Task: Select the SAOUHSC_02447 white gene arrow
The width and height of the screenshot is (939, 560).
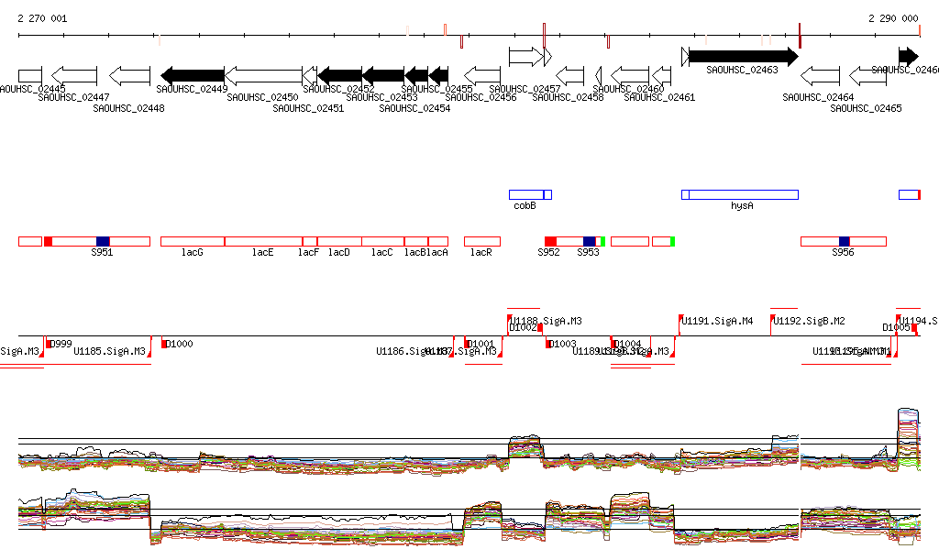Action: click(x=74, y=75)
